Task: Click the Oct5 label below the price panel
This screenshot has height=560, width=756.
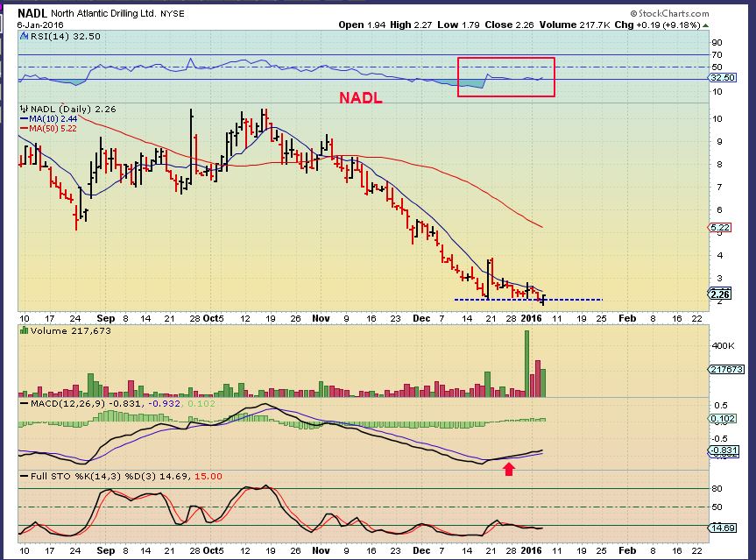Action: (213, 318)
